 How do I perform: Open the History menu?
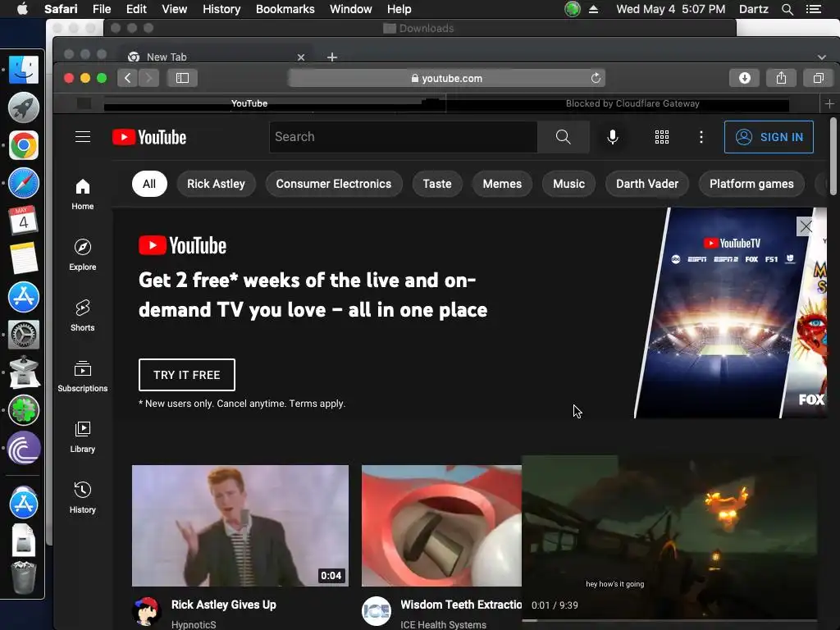pyautogui.click(x=221, y=9)
